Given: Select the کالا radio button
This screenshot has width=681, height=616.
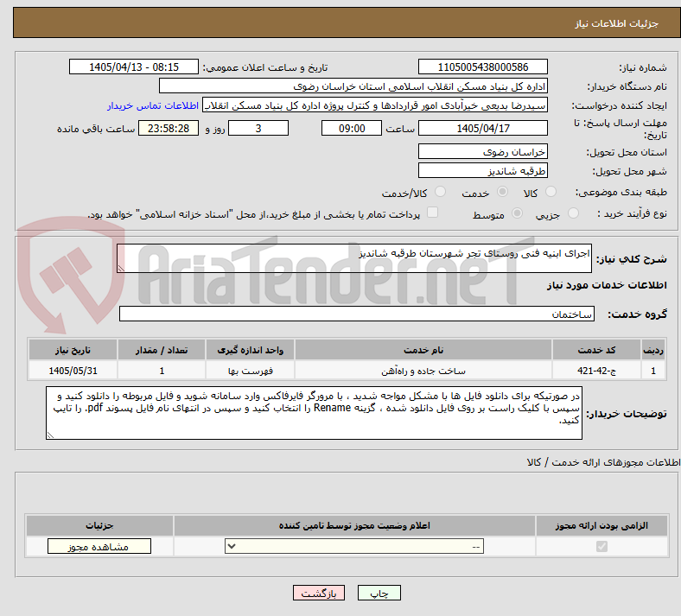Looking at the screenshot, I should 551,192.
